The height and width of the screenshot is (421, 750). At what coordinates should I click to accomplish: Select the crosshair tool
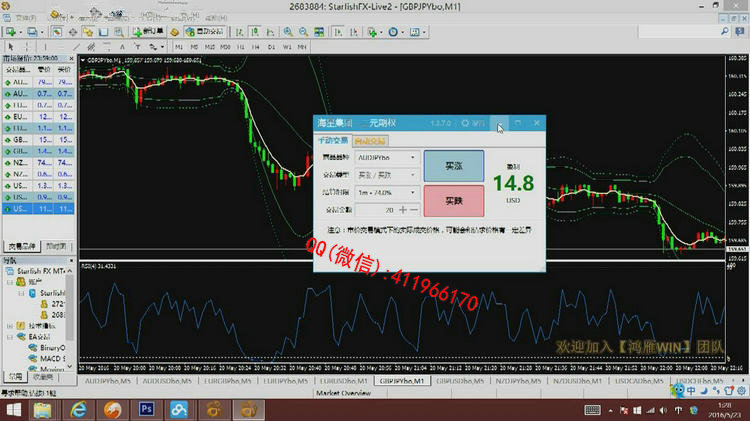pos(27,47)
